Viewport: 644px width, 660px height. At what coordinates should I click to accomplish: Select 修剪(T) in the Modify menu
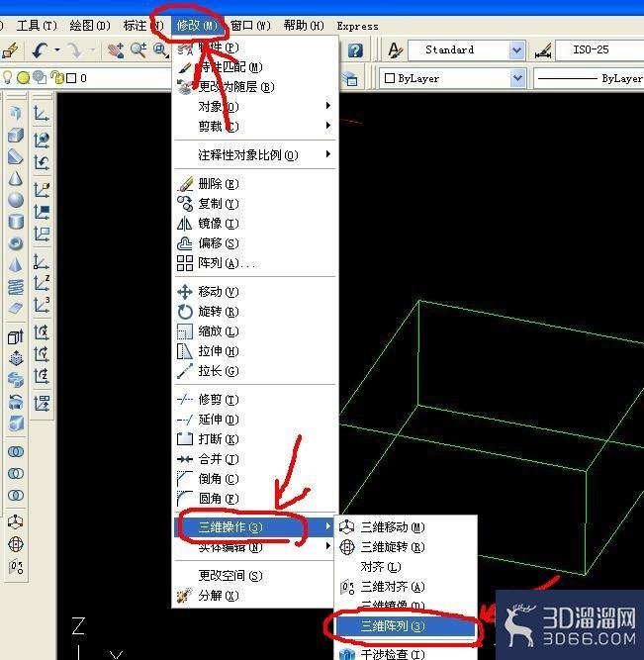[x=256, y=400]
